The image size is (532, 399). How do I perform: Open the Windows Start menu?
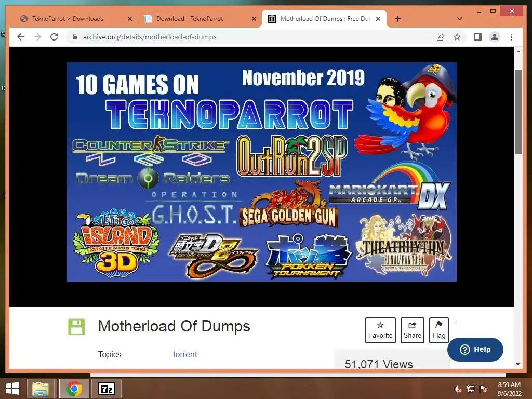12,389
